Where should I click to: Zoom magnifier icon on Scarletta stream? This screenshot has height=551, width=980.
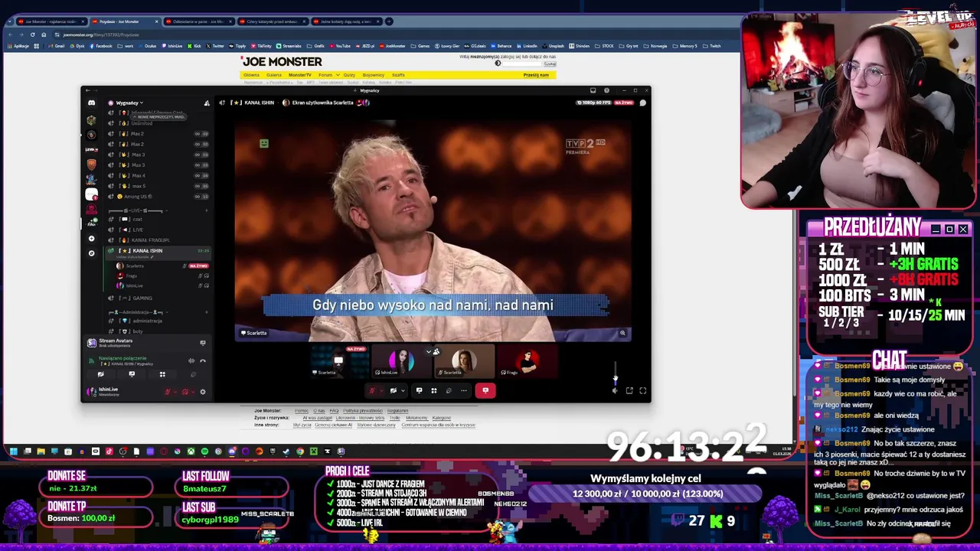[622, 333]
